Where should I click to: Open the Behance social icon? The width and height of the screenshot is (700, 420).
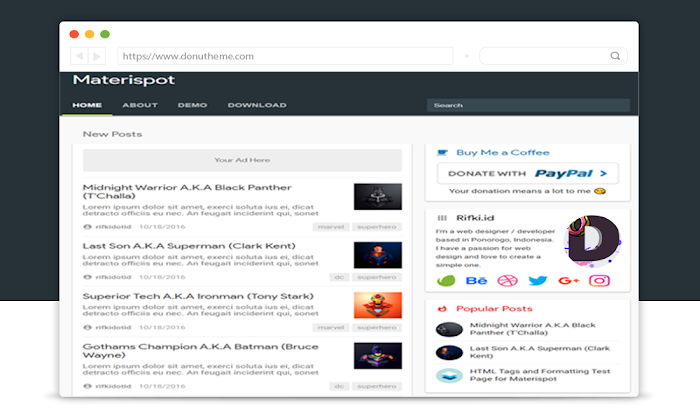476,281
